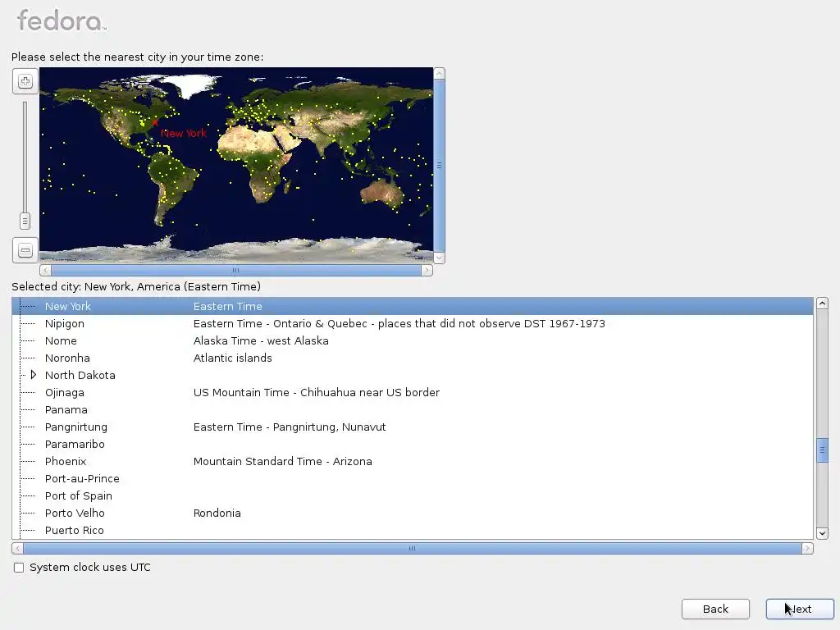Click the city list scroll right arrow
This screenshot has width=840, height=630.
click(807, 548)
